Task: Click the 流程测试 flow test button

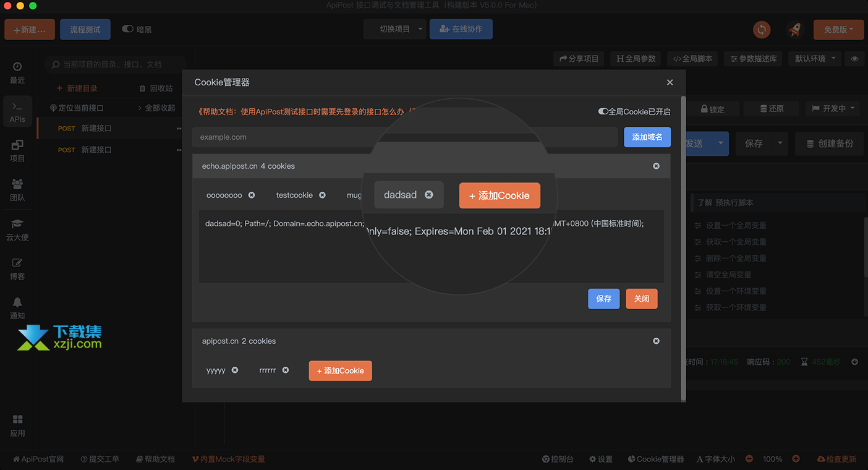Action: tap(85, 29)
